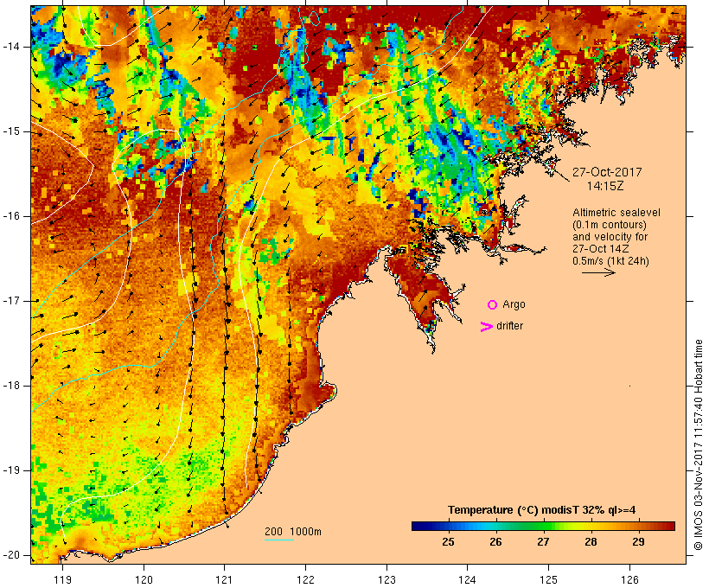Click latitude axis label -17
This screenshot has height=588, width=709.
pos(10,301)
